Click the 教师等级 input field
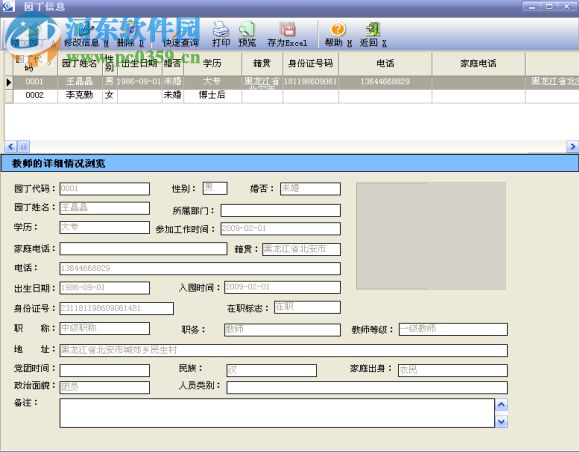The image size is (579, 452). (453, 329)
